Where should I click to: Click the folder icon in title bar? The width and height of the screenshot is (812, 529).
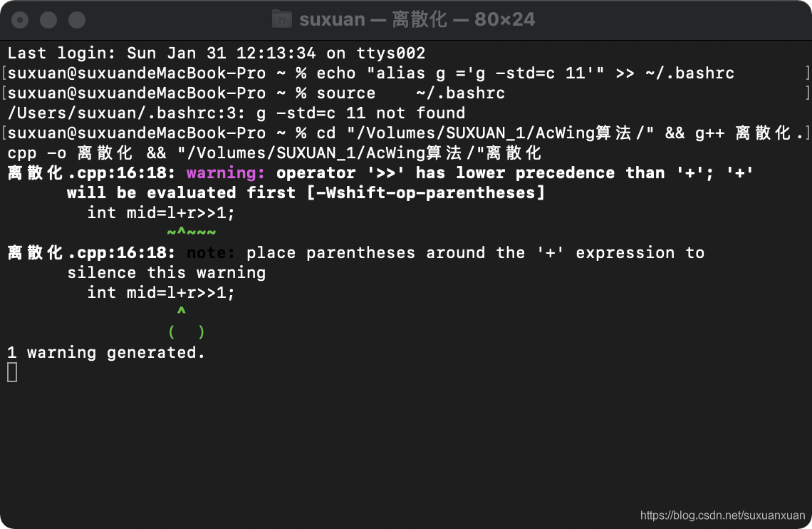[x=282, y=19]
